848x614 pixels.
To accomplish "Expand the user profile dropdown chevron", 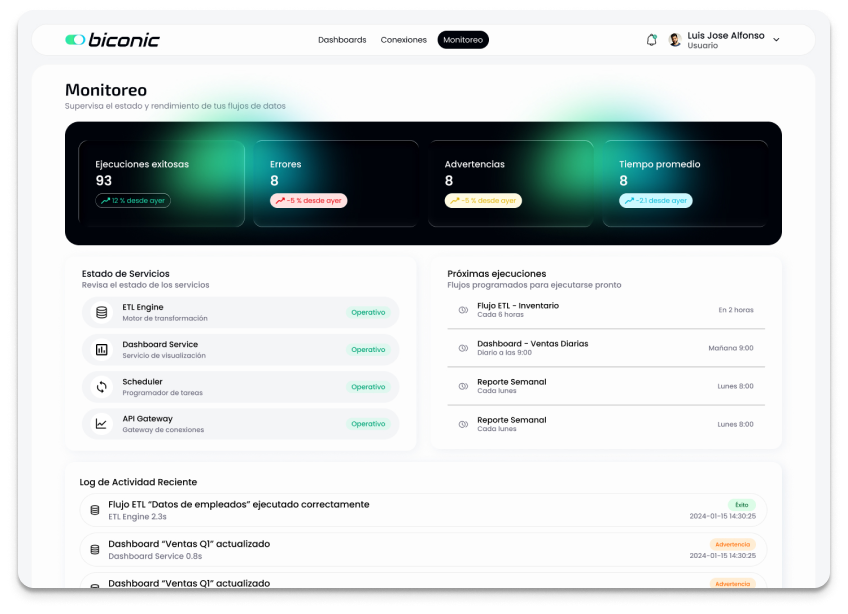I will pyautogui.click(x=777, y=40).
